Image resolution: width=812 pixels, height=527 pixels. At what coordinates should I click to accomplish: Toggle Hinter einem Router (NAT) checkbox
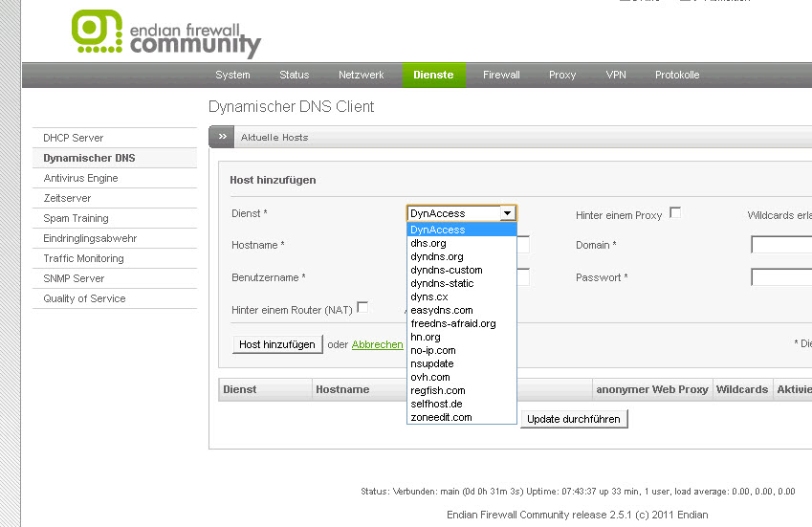tap(362, 307)
